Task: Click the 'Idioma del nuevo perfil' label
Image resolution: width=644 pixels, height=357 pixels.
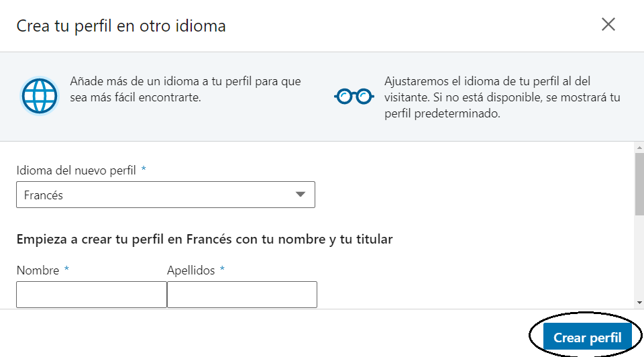Action: (77, 170)
